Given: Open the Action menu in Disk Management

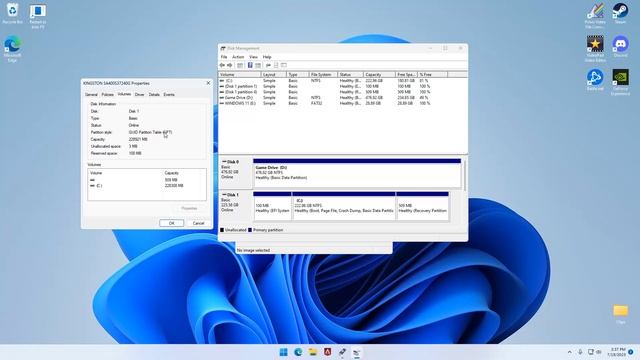Looking at the screenshot, I should coord(238,57).
